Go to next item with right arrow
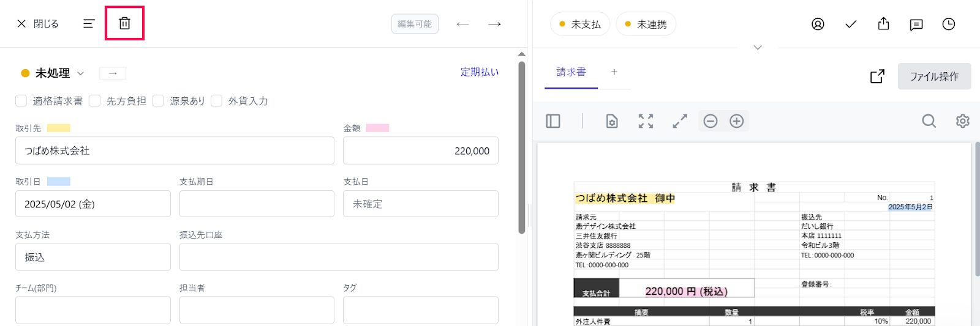980x326 pixels. pos(494,24)
